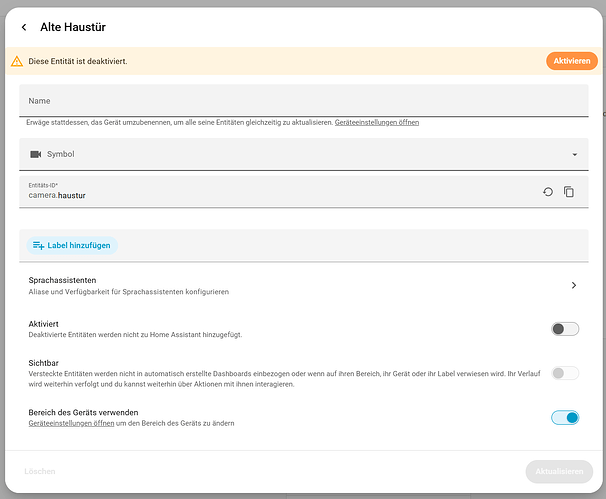Open the Sprachassistenten row
The width and height of the screenshot is (606, 499).
[x=304, y=285]
